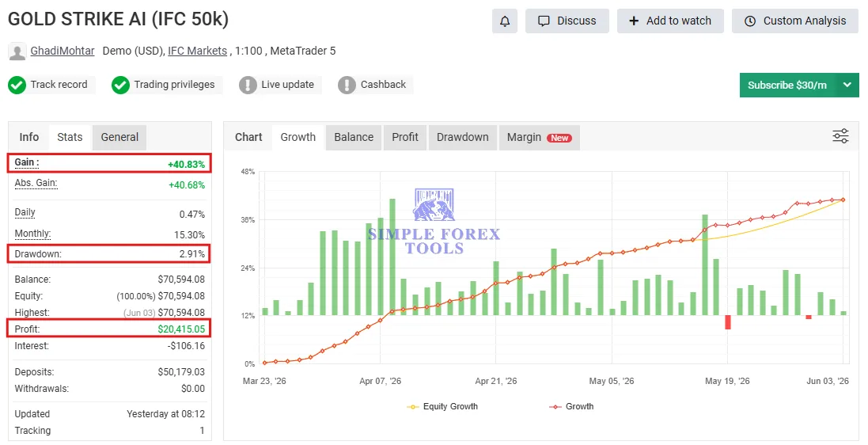Open the IFC Markets broker link

(x=198, y=51)
